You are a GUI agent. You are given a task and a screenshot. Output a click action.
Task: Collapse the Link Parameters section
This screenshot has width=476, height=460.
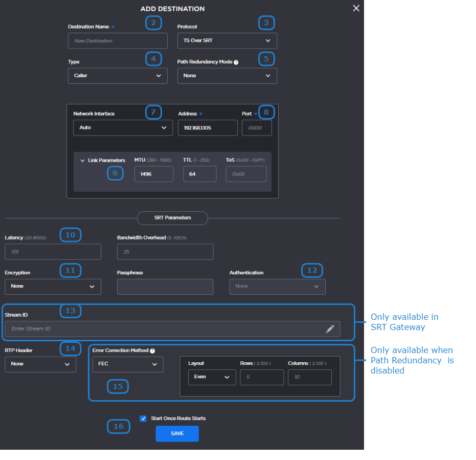click(x=83, y=161)
